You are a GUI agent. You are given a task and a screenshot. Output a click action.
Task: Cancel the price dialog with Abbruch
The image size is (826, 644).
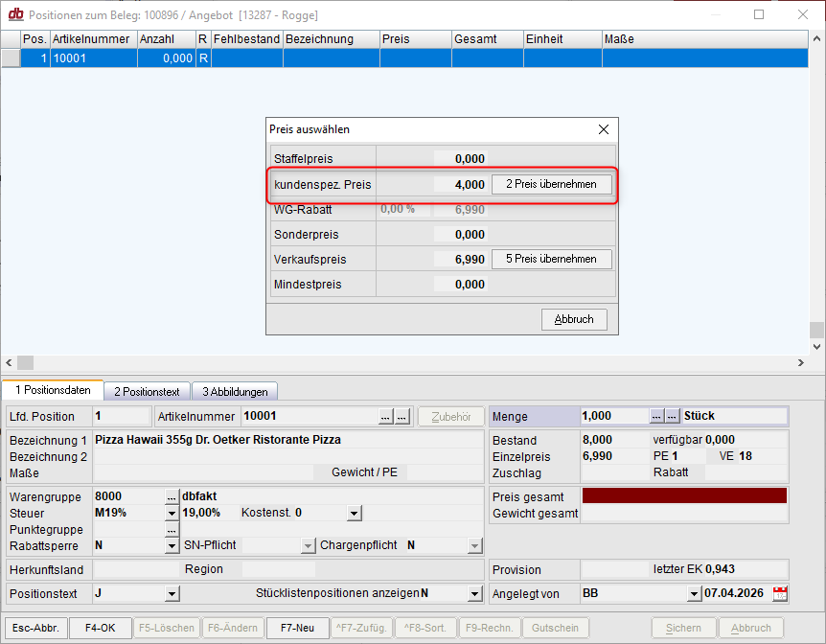tap(574, 319)
